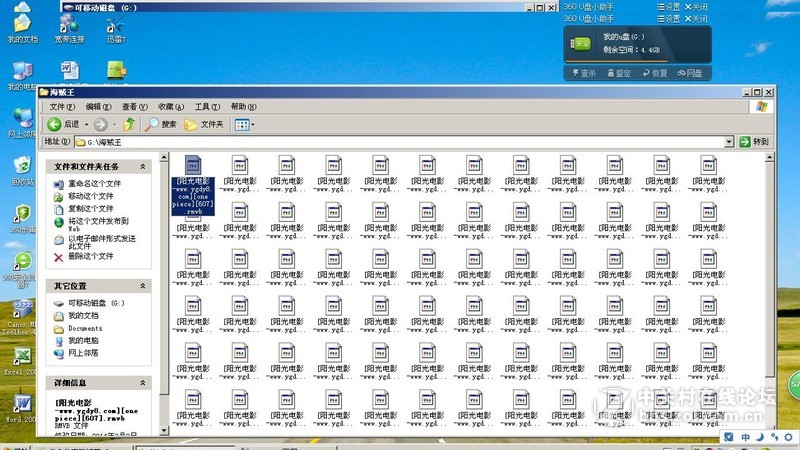Open the 搜索 search tool
This screenshot has width=800, height=450.
[x=161, y=124]
